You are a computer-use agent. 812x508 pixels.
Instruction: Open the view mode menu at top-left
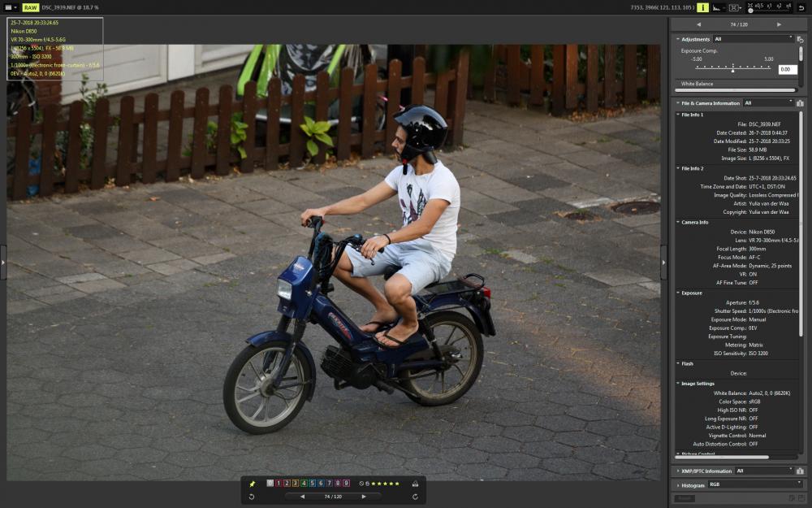(11, 7)
